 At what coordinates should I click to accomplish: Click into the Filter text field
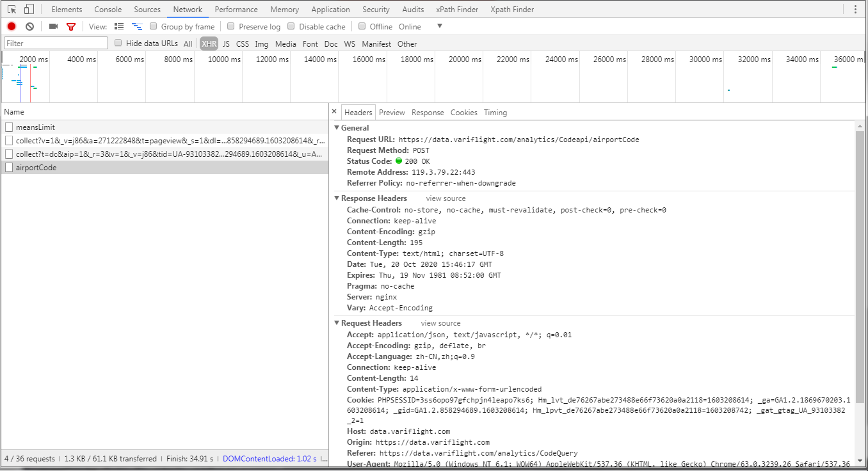(x=56, y=43)
